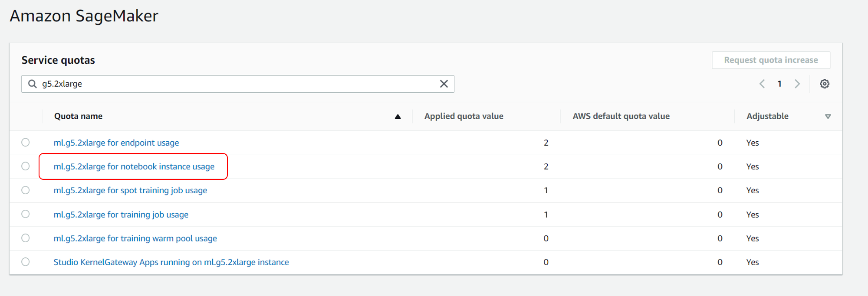Open Studio KernelGateway Apps quota link
This screenshot has width=868, height=296.
pyautogui.click(x=171, y=262)
